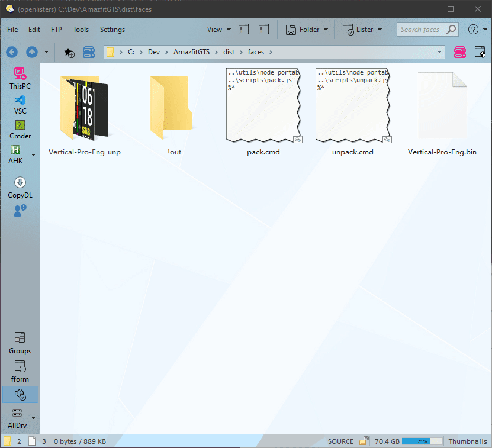Click the AmazfitGTS breadcrumb segment
This screenshot has width=492, height=448.
192,52
